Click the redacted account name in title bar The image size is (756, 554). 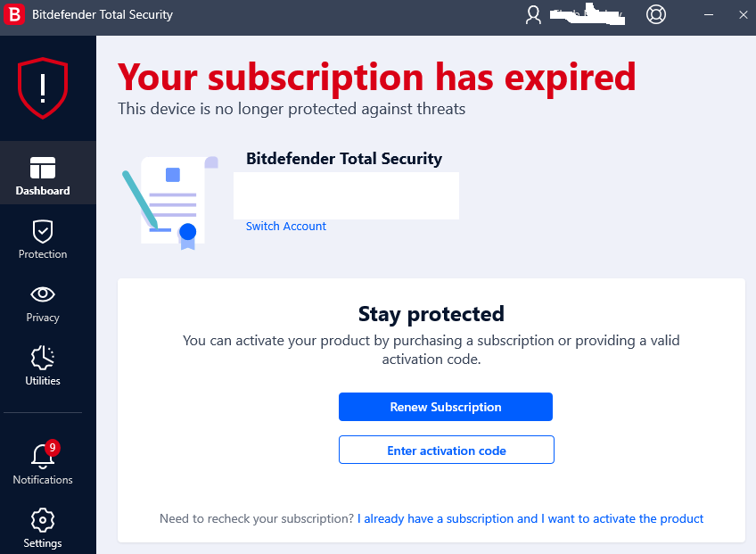coord(588,14)
